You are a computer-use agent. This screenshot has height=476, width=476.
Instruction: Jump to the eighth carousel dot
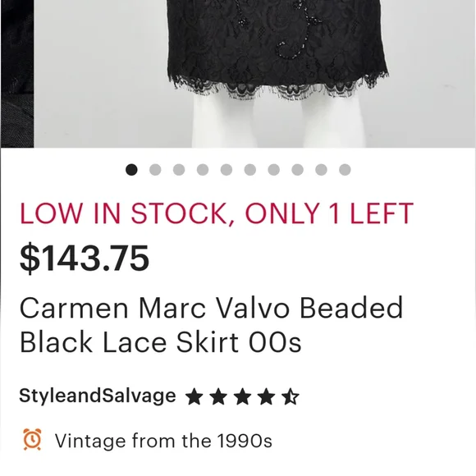click(x=297, y=169)
